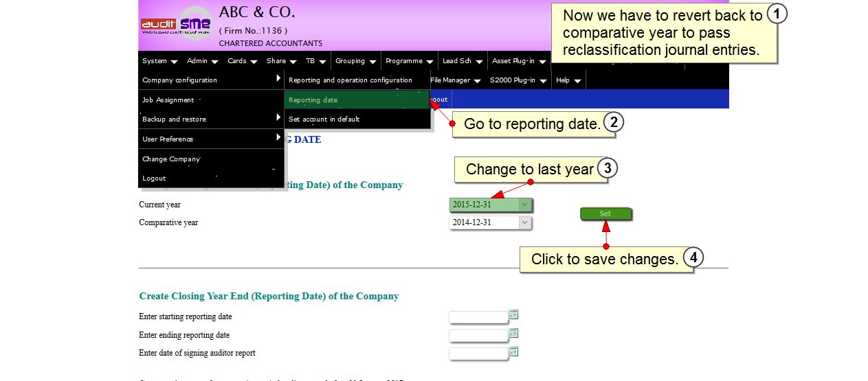Expand the Comparative year dropdown
Viewport: 868px width, 381px height.
click(525, 222)
